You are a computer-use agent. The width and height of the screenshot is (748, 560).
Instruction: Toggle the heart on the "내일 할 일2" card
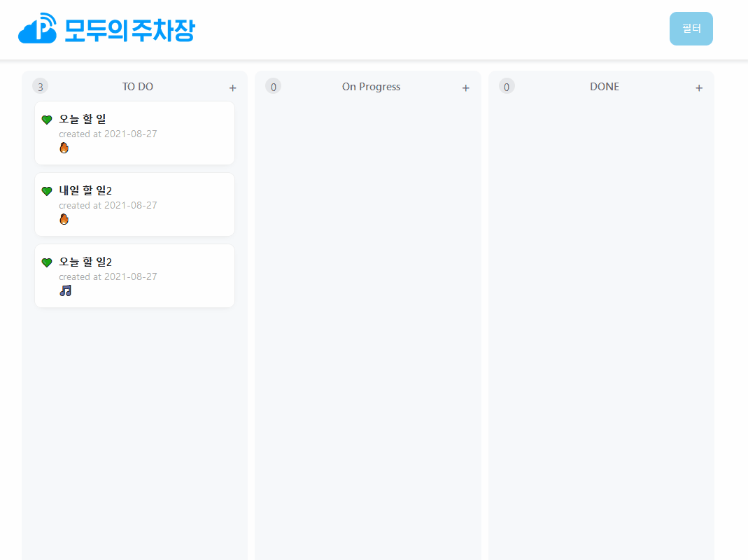[x=46, y=190]
